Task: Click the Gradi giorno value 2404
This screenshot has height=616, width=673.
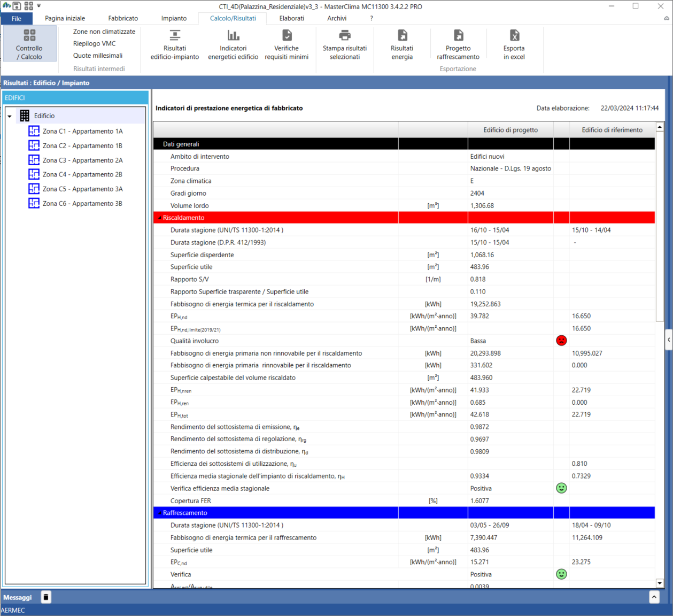Action: pyautogui.click(x=477, y=193)
